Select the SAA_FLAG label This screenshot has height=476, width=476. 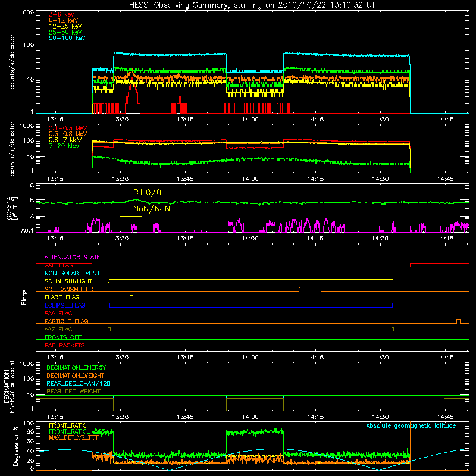pyautogui.click(x=58, y=313)
